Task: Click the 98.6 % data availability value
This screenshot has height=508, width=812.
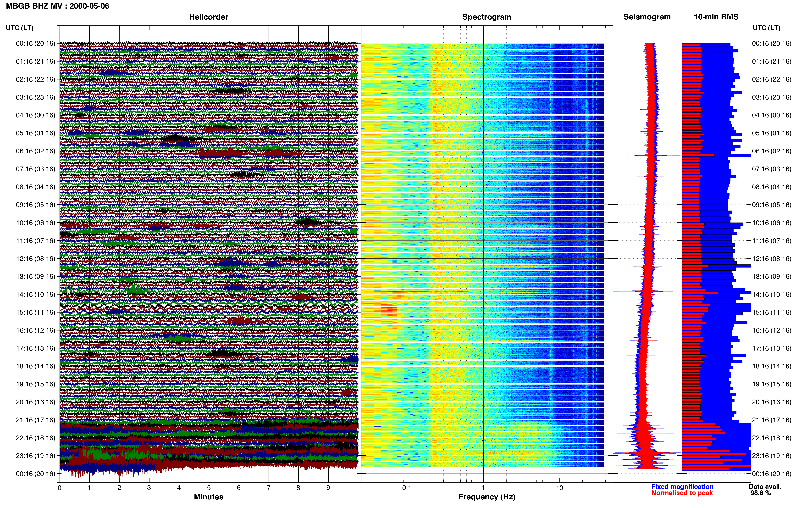Action: 761,493
